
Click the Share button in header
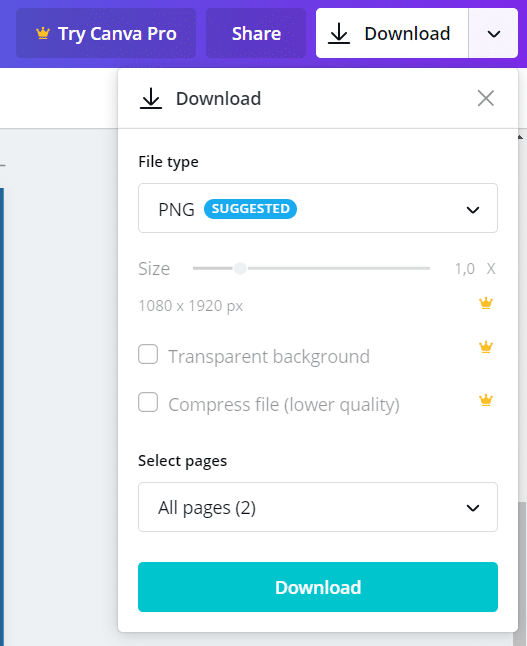[x=256, y=33]
